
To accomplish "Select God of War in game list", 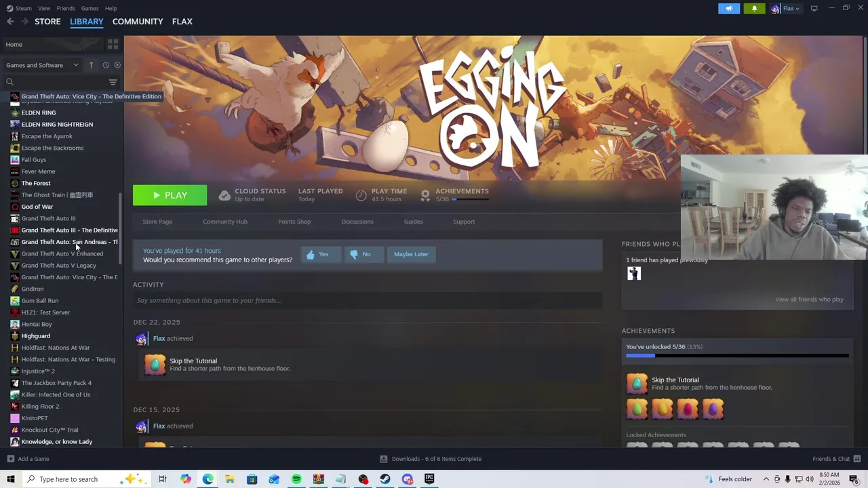I will [x=37, y=207].
